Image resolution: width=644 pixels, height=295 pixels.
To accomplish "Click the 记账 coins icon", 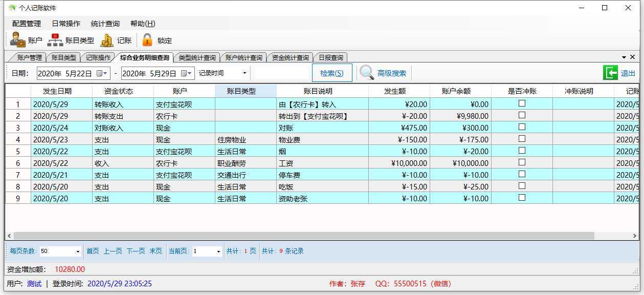I will point(107,40).
